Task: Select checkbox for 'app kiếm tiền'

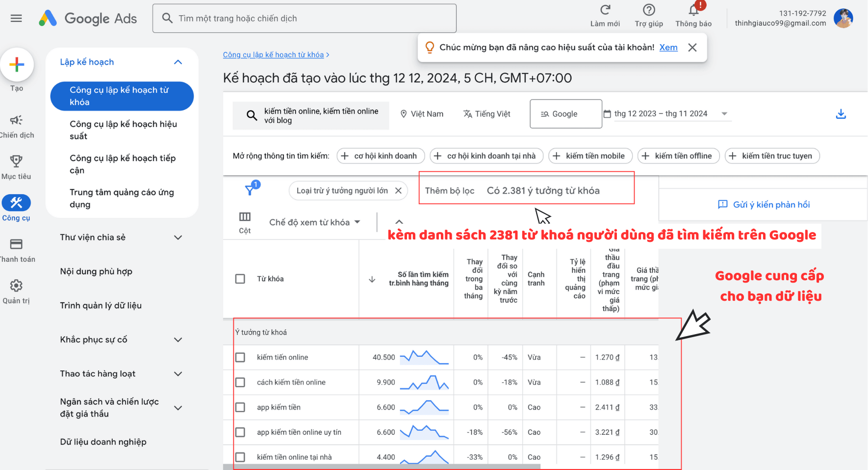Action: 240,407
